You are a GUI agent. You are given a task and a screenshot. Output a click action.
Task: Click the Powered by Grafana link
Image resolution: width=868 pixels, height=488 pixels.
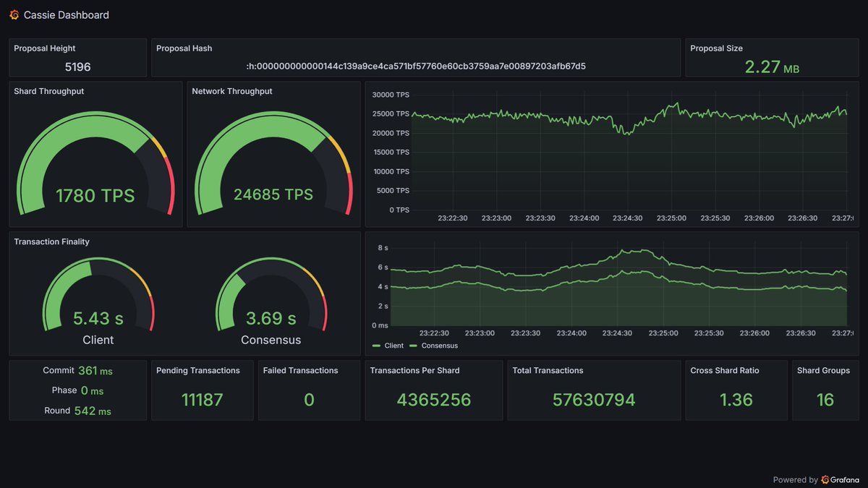(x=817, y=479)
